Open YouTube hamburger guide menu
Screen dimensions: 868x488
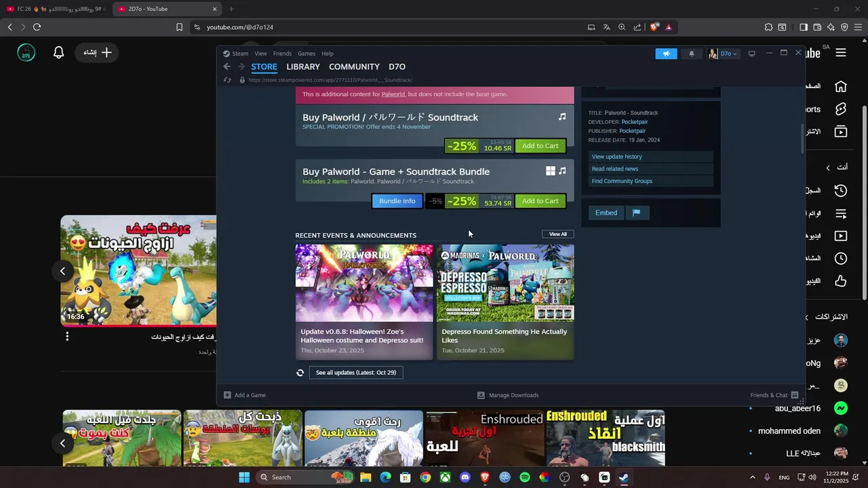[841, 52]
